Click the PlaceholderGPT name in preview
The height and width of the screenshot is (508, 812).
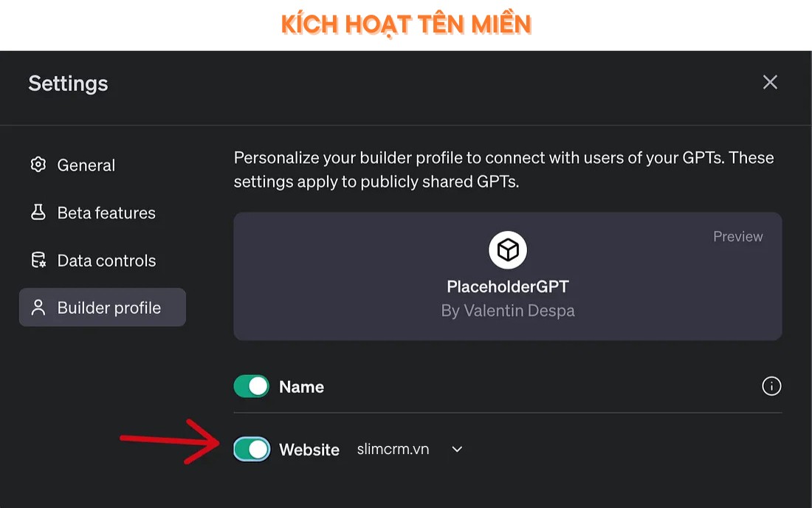[x=508, y=286]
